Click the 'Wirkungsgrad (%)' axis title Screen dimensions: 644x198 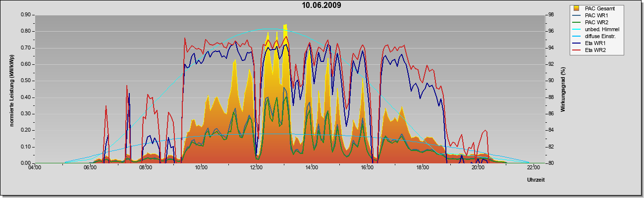click(x=563, y=89)
